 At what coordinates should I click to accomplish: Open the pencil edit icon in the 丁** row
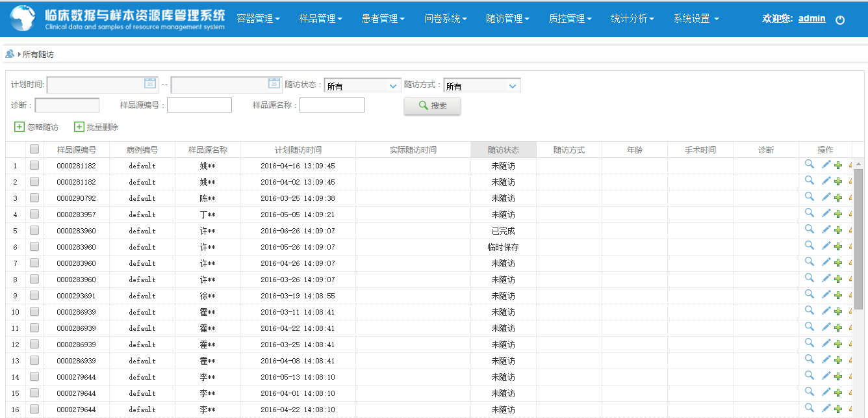[826, 213]
